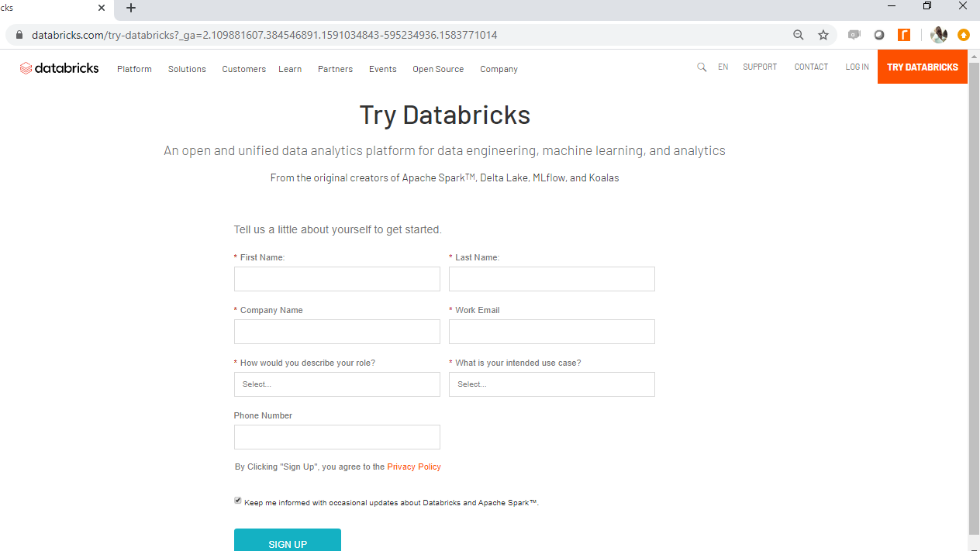Focus the Work Email field

(x=552, y=332)
